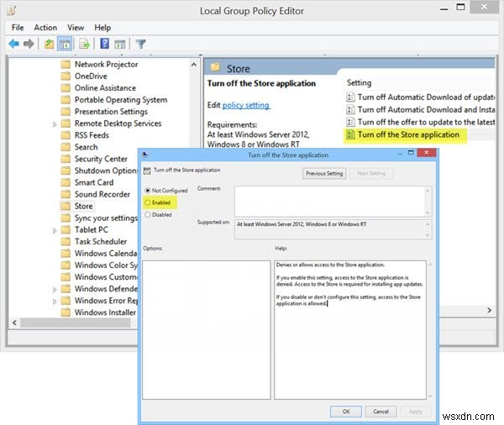Click the tree pane scroll up arrow
The width and height of the screenshot is (504, 425).
point(194,65)
